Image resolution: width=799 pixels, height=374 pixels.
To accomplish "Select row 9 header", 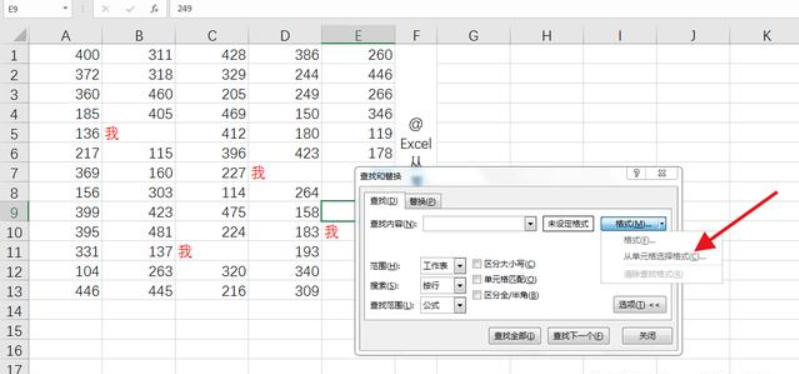I will click(x=14, y=212).
